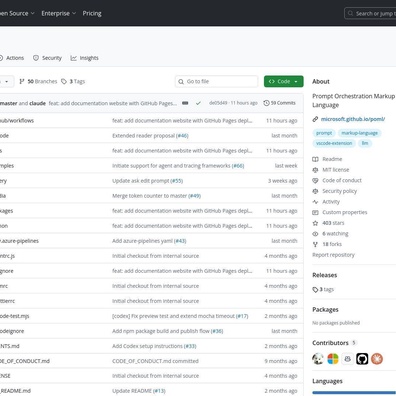The height and width of the screenshot is (396, 396).
Task: Open Custom properties link
Action: [345, 212]
